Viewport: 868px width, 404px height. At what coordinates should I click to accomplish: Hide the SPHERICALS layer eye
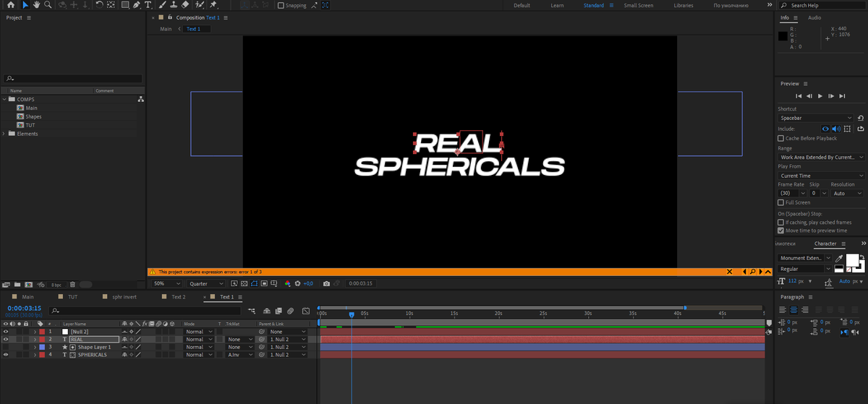pyautogui.click(x=6, y=355)
